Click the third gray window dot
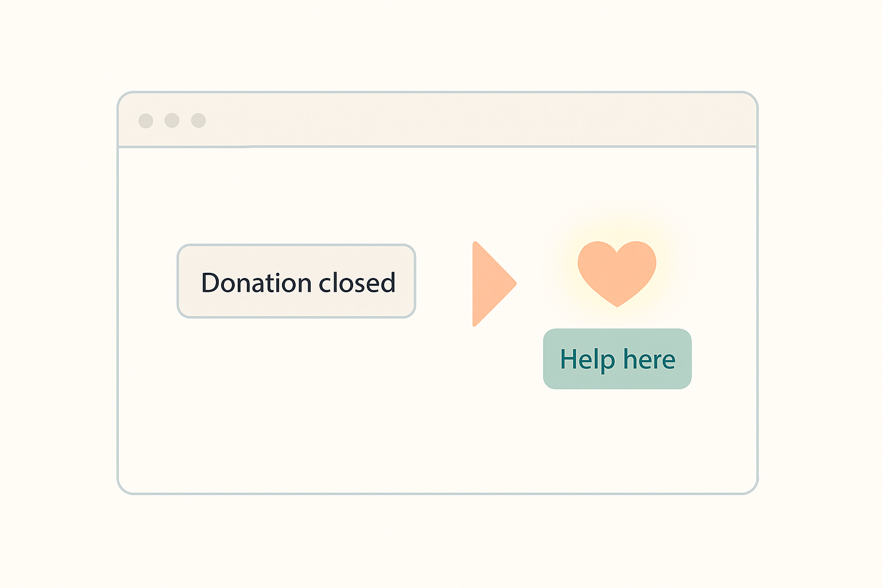This screenshot has height=588, width=882. point(198,121)
